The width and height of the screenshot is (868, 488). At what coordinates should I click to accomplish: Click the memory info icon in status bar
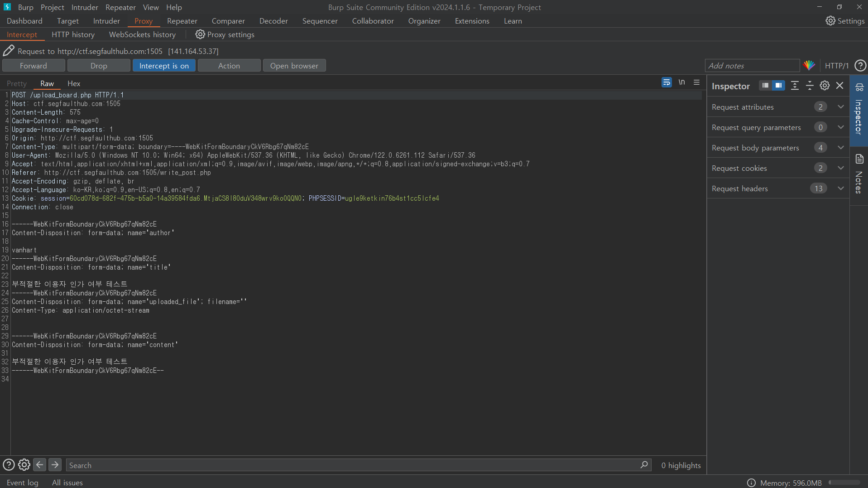tap(751, 483)
